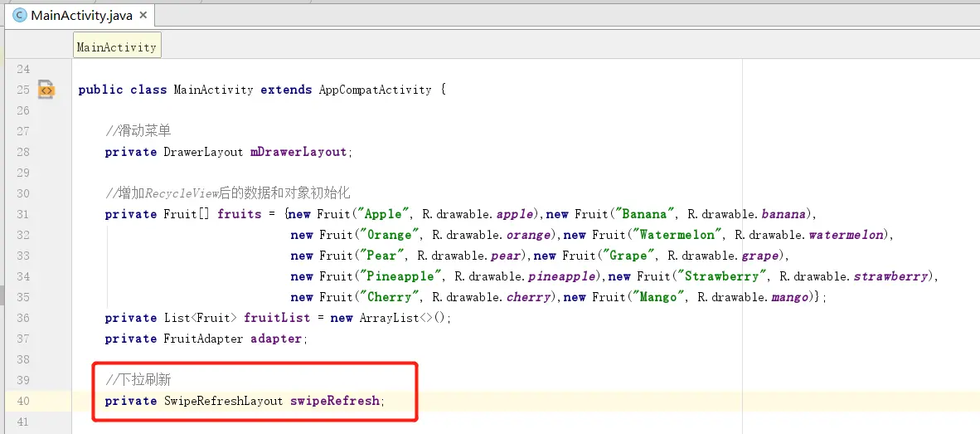Image resolution: width=980 pixels, height=434 pixels.
Task: Click the comment //滑动菜单
Action: (x=138, y=131)
